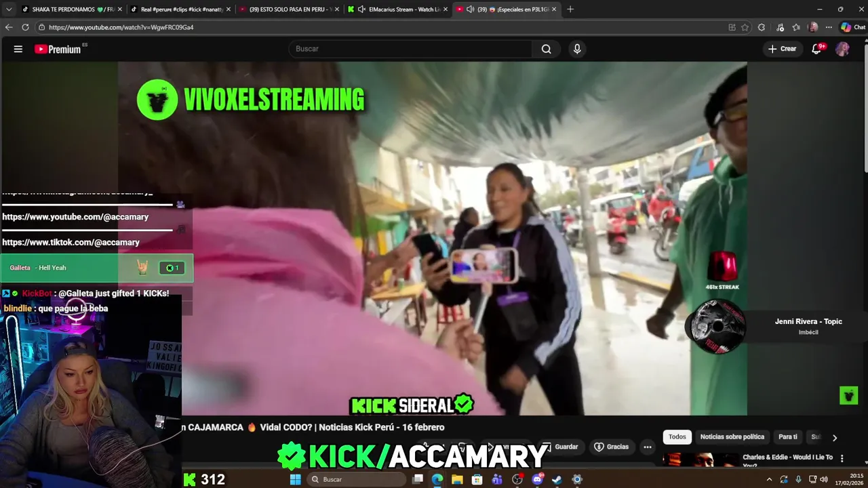Viewport: 868px width, 488px height.
Task: Click the YouTube search magnifier button
Action: tap(546, 49)
